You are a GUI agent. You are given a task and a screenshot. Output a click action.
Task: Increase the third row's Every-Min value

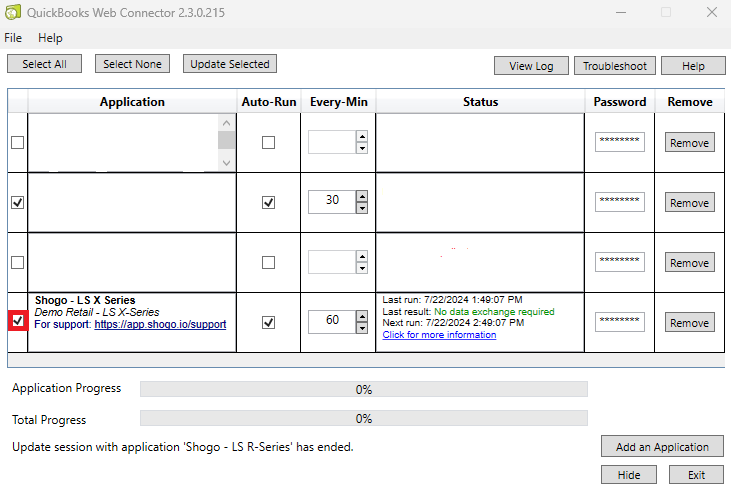[x=362, y=256]
